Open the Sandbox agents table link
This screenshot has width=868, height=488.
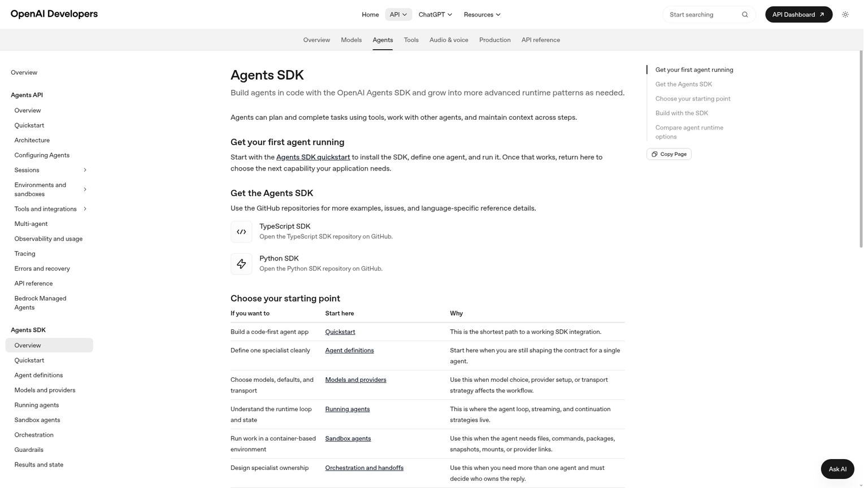tap(348, 438)
